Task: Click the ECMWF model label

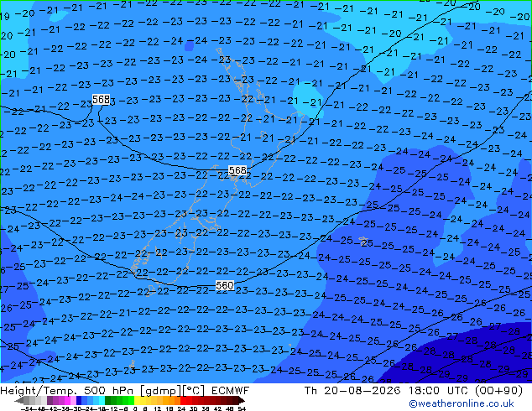Action: [x=231, y=391]
